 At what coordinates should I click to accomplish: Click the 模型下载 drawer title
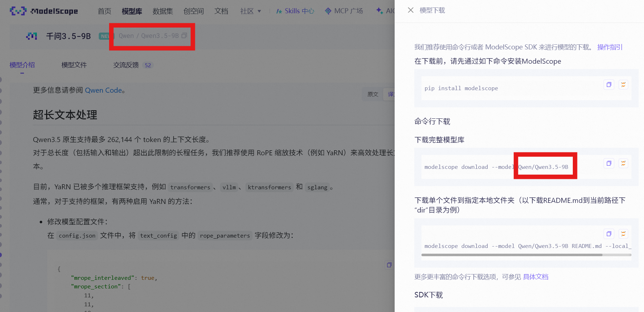click(432, 10)
